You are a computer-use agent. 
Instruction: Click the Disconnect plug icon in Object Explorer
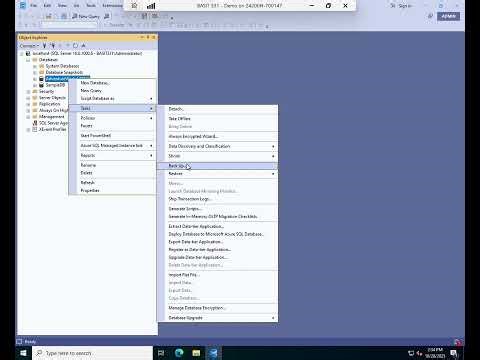click(52, 46)
